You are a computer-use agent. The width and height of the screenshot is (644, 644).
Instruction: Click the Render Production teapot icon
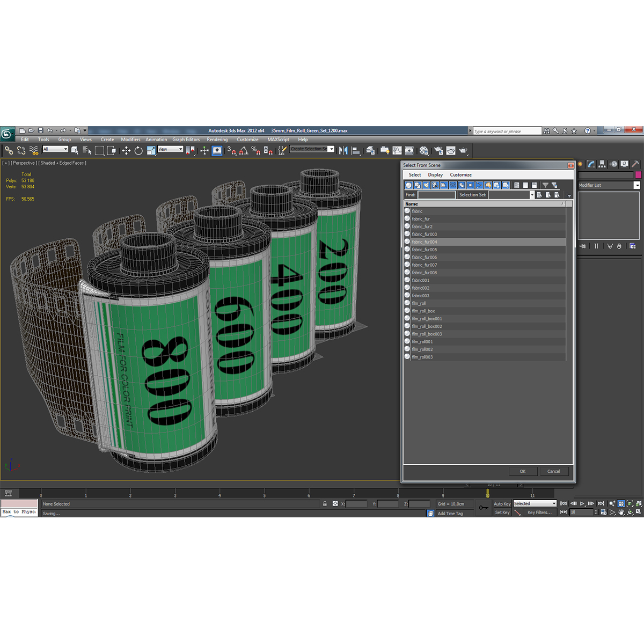click(x=463, y=151)
